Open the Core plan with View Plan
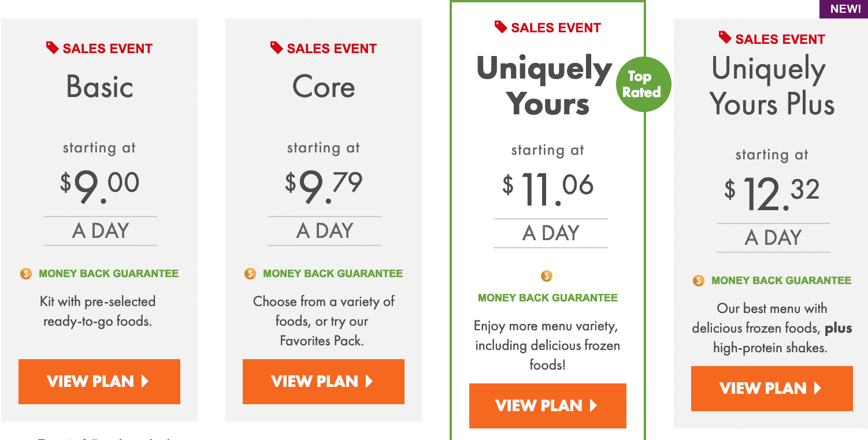 coord(324,382)
